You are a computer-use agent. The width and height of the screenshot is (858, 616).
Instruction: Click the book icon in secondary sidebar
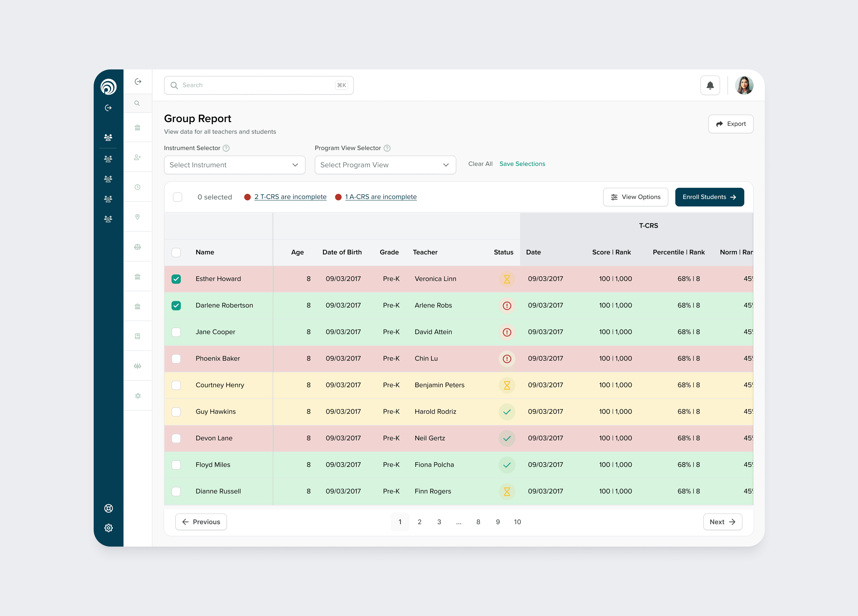coord(137,336)
